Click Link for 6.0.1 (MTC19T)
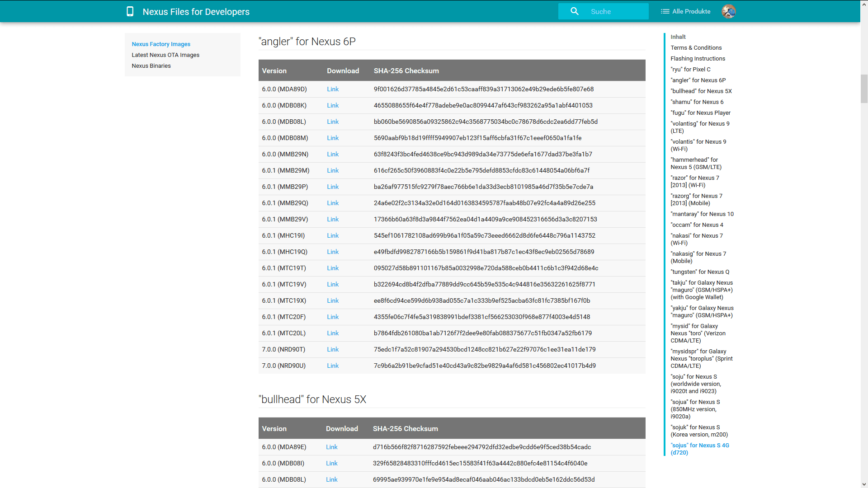The height and width of the screenshot is (488, 868). click(x=333, y=268)
